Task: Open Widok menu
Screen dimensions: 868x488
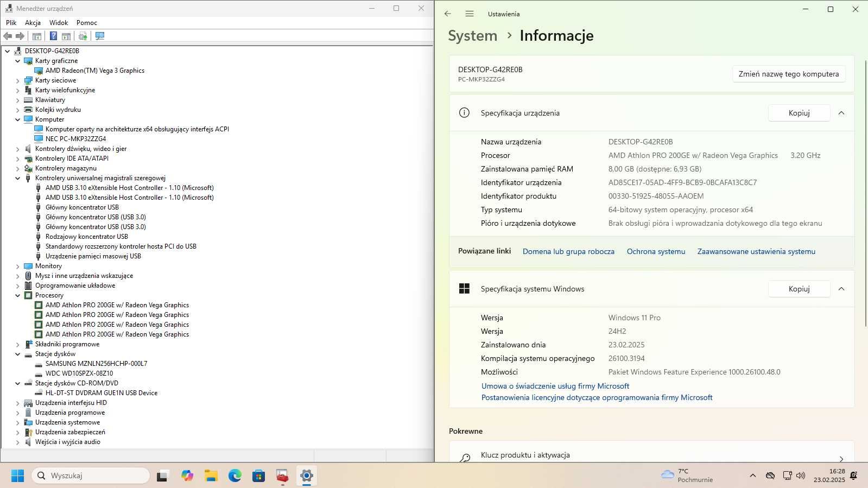Action: (59, 23)
